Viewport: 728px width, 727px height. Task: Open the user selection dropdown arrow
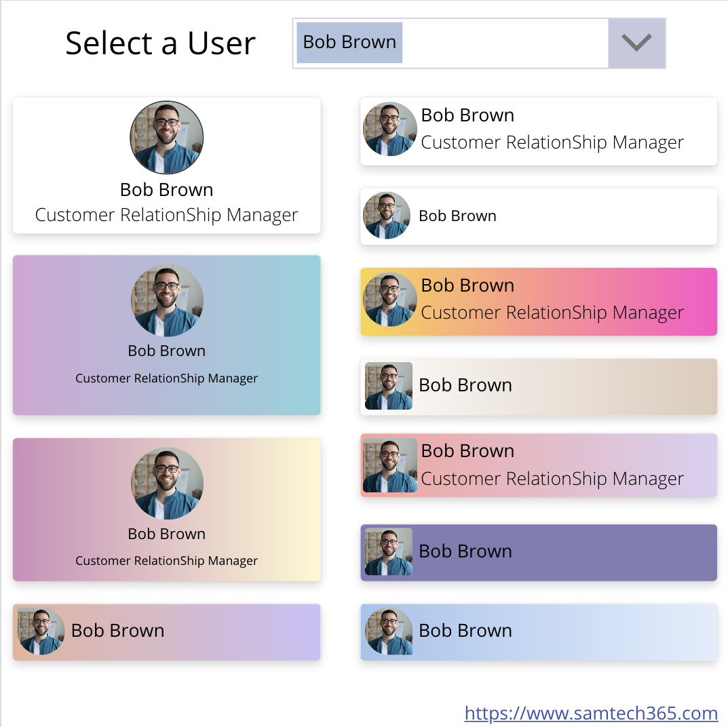pos(636,43)
